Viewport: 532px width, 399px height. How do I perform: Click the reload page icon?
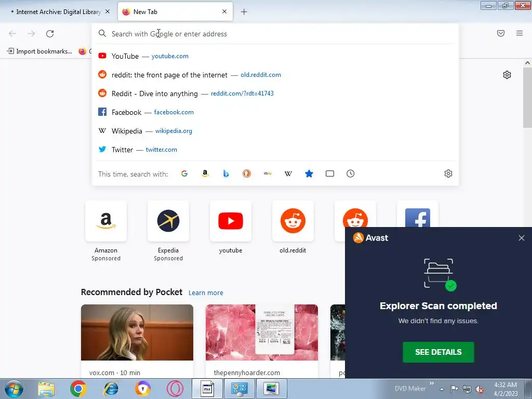click(50, 34)
